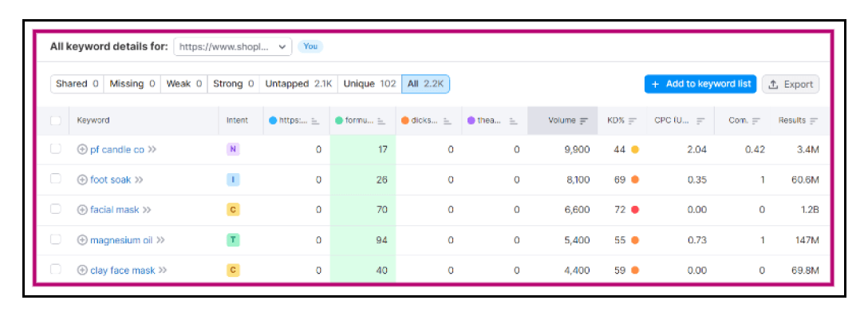Click the Add to keyword list button
868x316 pixels.
[x=700, y=84]
